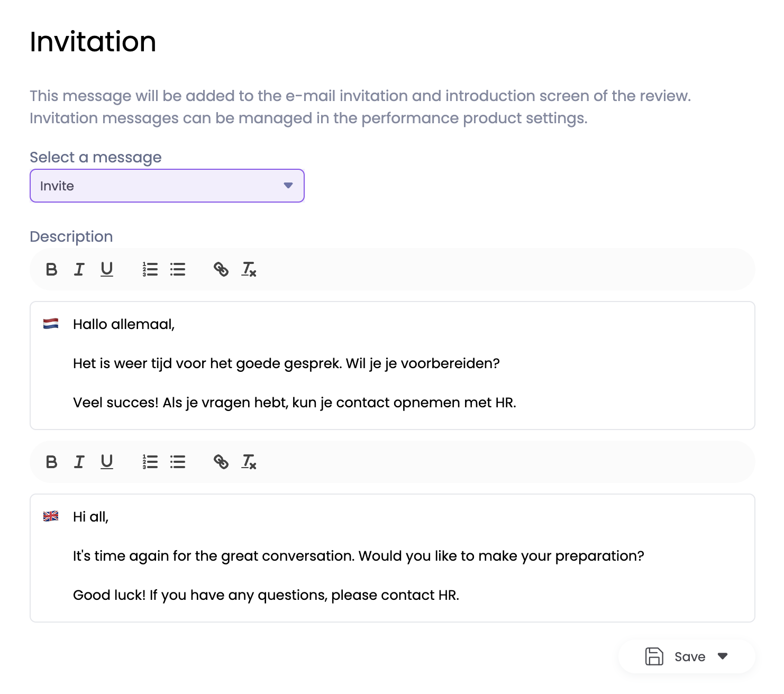Screen dimensions: 784x694
Task: Apply italic in the English description toolbar
Action: (x=79, y=462)
